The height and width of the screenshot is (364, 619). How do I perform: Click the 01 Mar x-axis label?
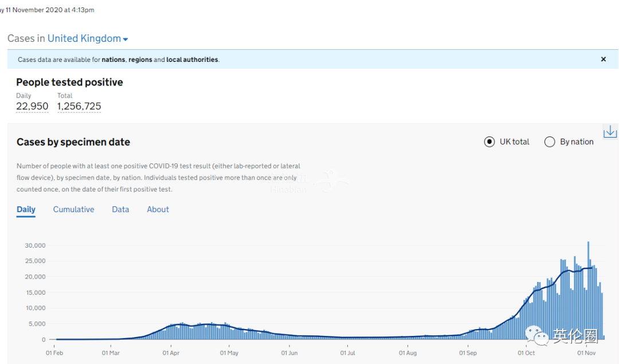pos(111,353)
